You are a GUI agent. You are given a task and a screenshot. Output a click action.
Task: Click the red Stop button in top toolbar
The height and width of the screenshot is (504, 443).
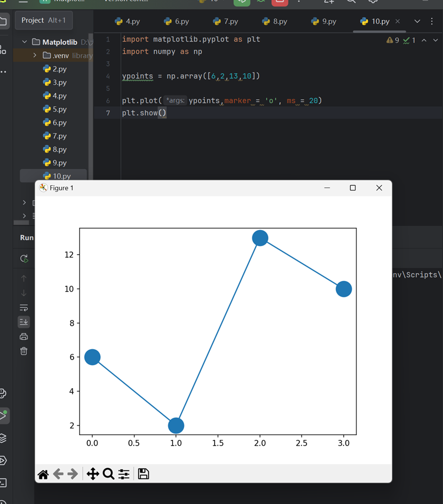280,2
